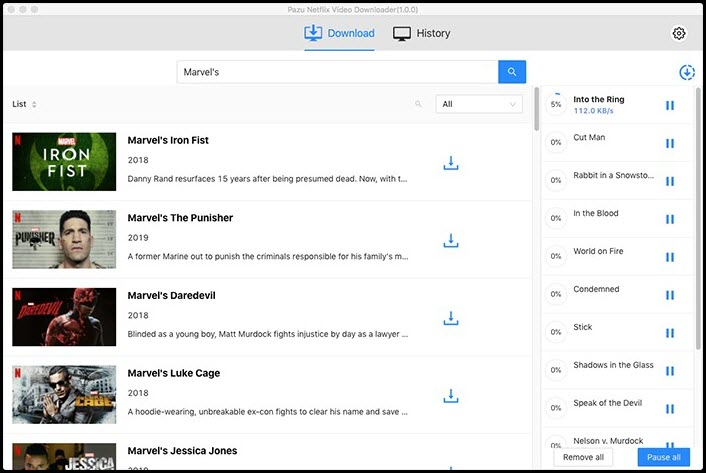Select the Marvel's The Punisher title

[x=180, y=218]
